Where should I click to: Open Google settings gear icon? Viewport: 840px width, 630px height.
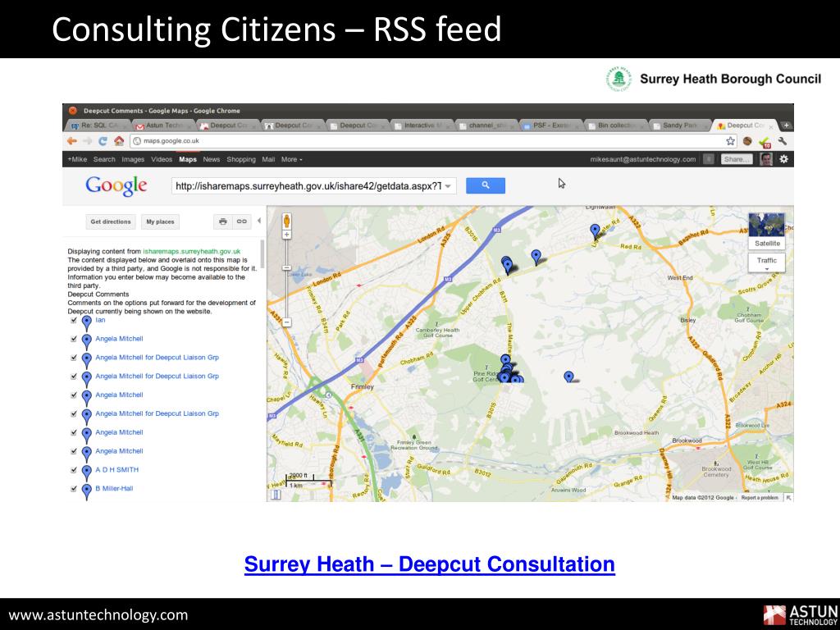click(x=783, y=159)
